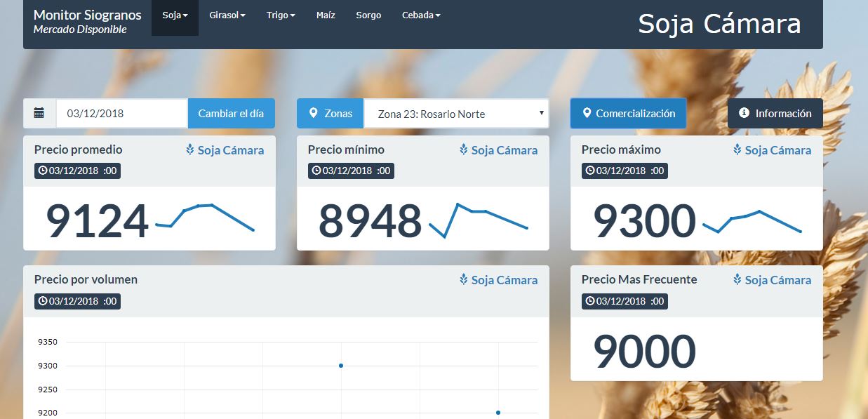
Task: Click the map pin icon on Zonas
Action: 313,113
